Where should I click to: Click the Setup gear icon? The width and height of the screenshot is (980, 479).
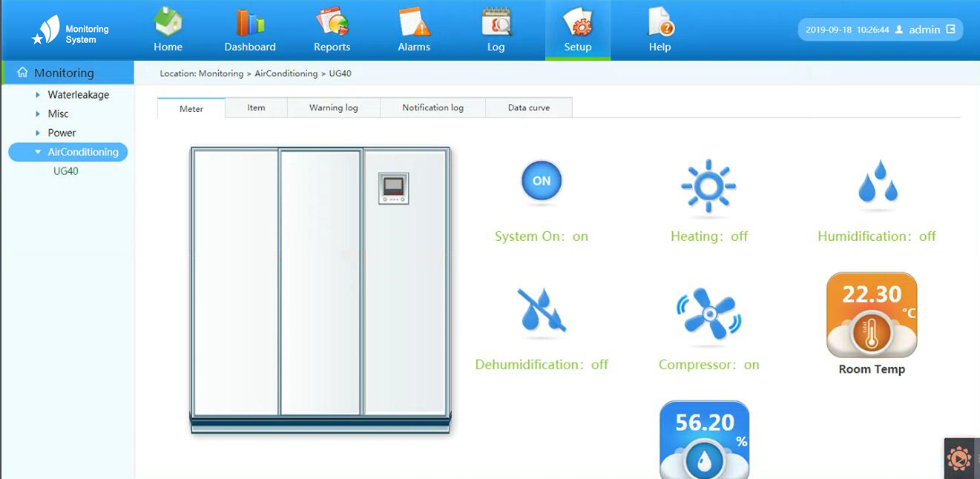coord(578,23)
